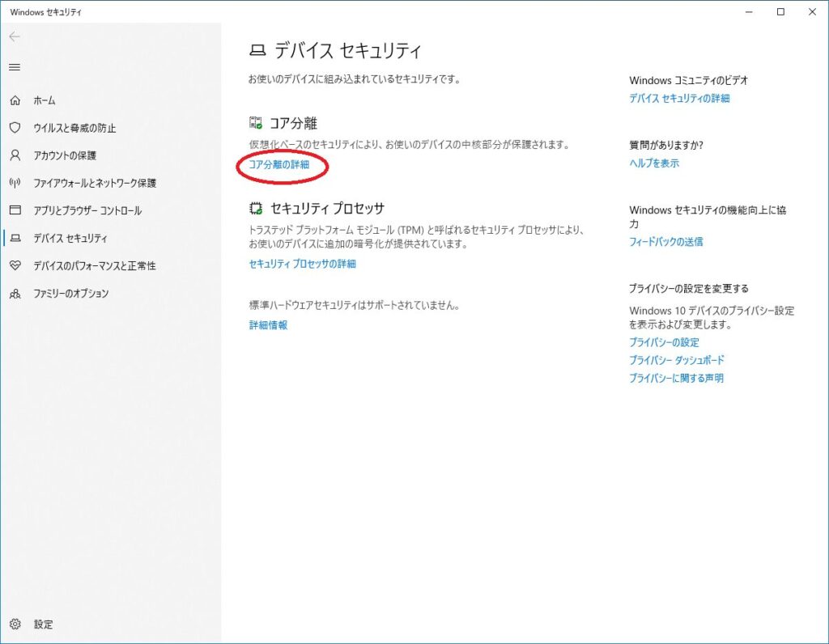Image resolution: width=829 pixels, height=644 pixels.
Task: Close the Windows セキュリティ window
Action: point(812,11)
